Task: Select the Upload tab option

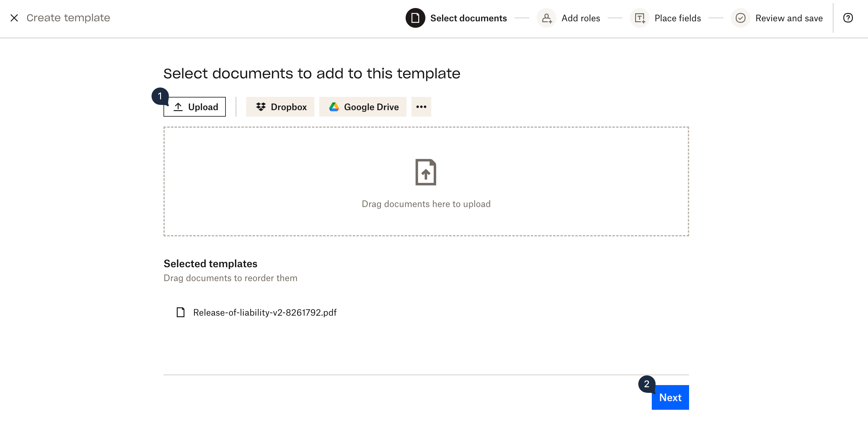Action: pos(195,107)
